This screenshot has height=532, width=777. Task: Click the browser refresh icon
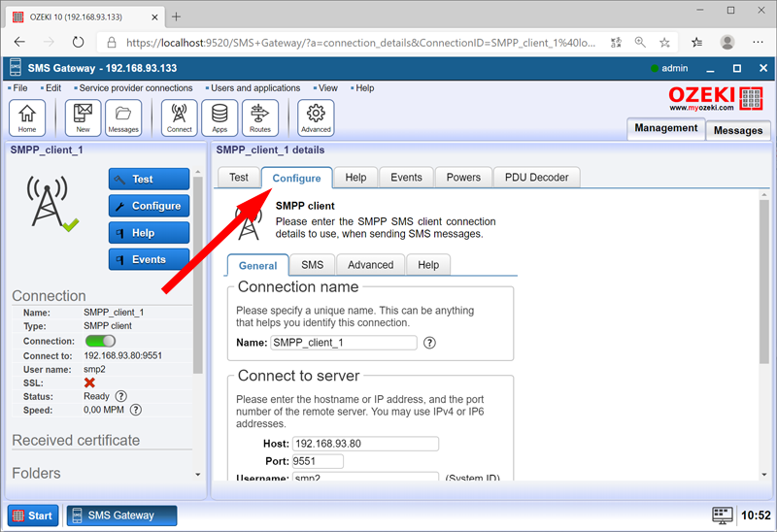click(78, 42)
